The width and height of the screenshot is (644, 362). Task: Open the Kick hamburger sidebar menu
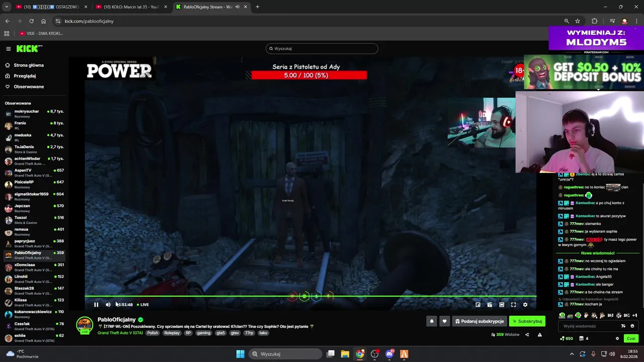click(9, 49)
